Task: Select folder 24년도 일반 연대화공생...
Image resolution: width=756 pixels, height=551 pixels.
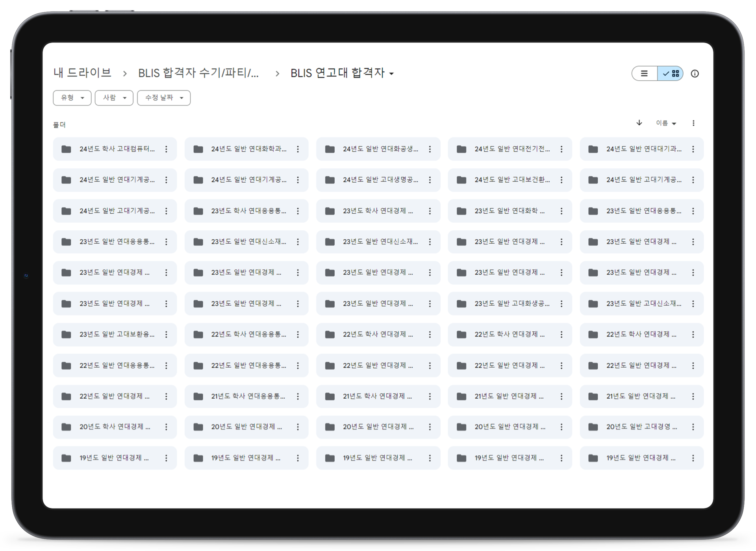Action: [x=378, y=149]
